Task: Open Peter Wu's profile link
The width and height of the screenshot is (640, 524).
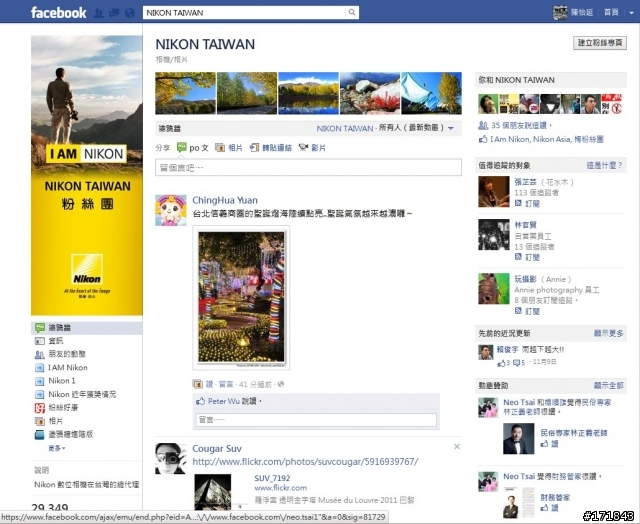Action: point(224,401)
